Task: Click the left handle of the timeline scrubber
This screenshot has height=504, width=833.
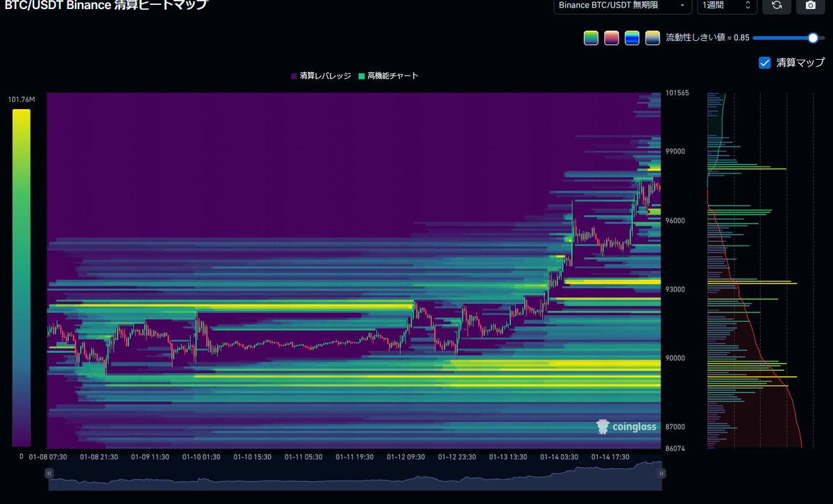Action: pyautogui.click(x=49, y=473)
